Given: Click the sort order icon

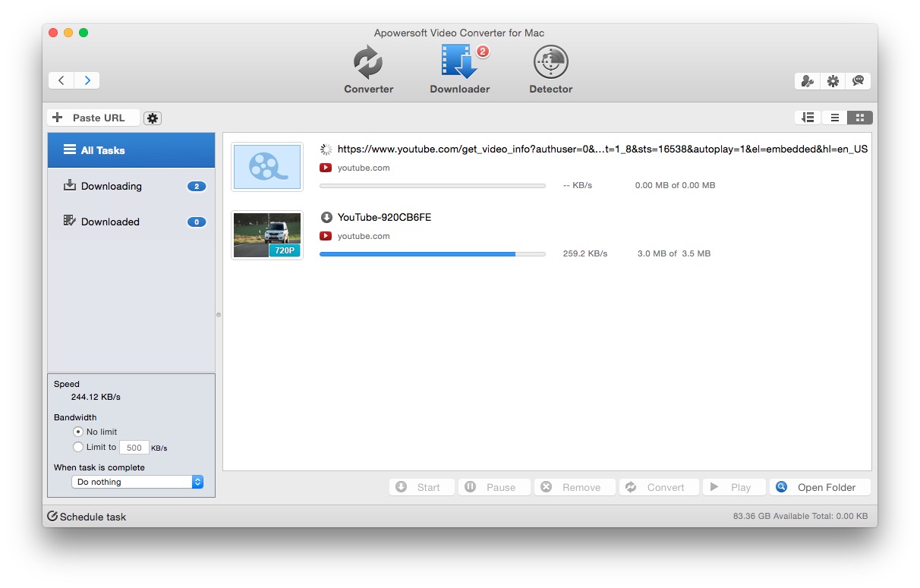Looking at the screenshot, I should pos(808,118).
